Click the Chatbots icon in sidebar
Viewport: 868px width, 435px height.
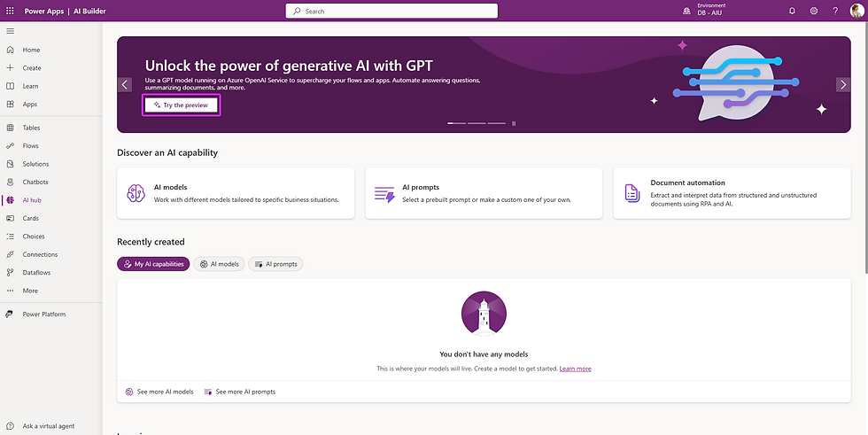(10, 183)
